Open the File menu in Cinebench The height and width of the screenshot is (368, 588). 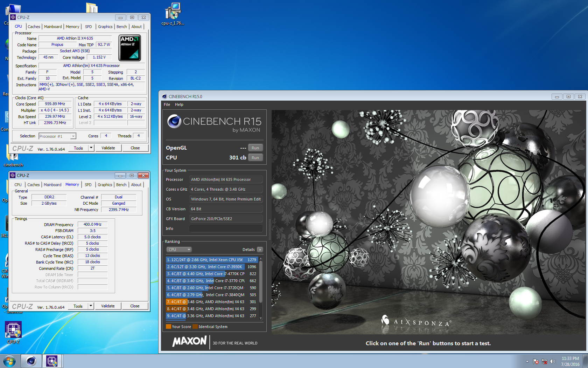(167, 104)
